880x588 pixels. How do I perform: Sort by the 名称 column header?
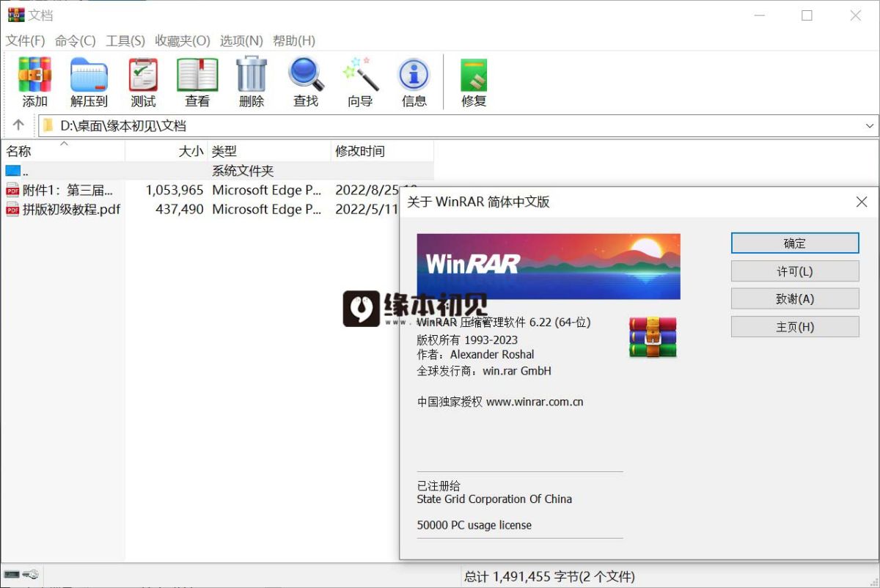pyautogui.click(x=63, y=151)
